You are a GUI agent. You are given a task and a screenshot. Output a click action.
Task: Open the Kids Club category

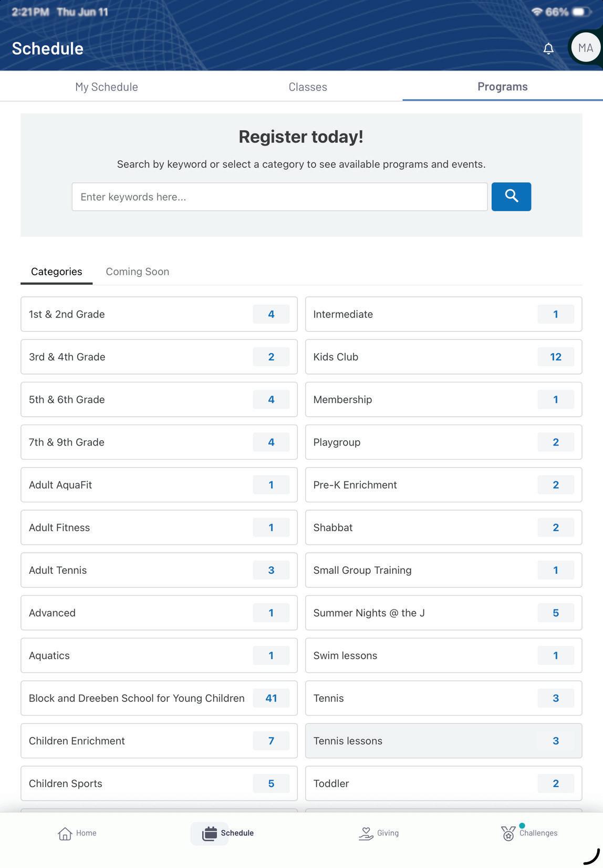click(443, 357)
